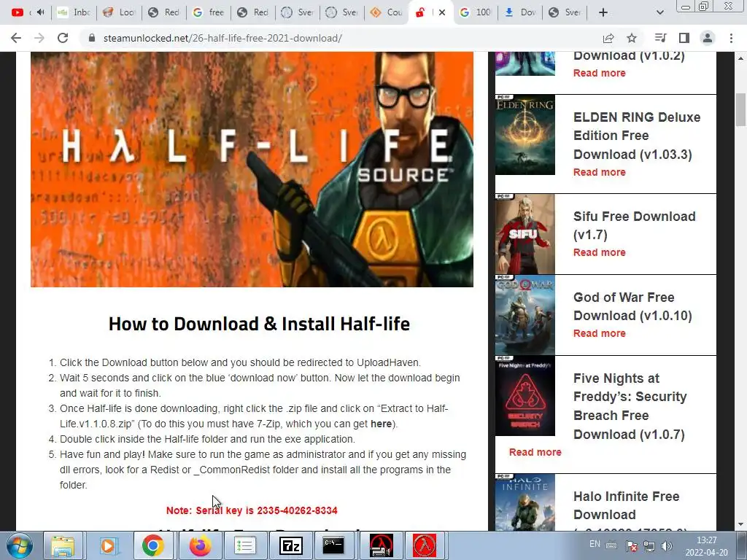
Task: Click the Elden Ring cover thumbnail
Action: tap(525, 135)
